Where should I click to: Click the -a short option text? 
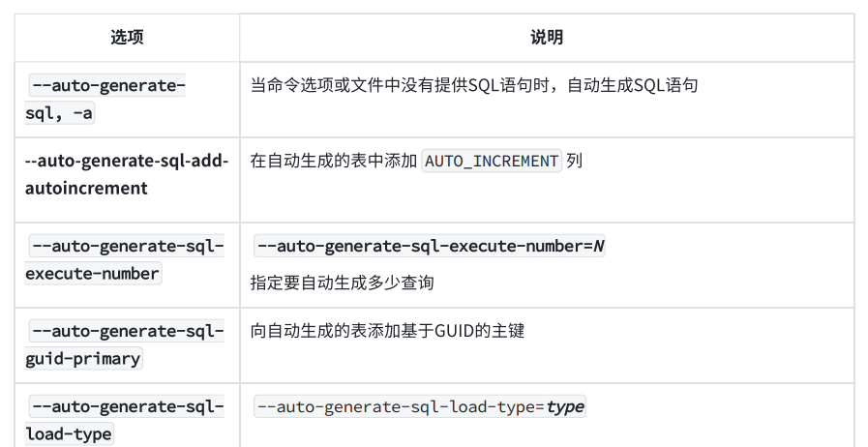pyautogui.click(x=83, y=114)
